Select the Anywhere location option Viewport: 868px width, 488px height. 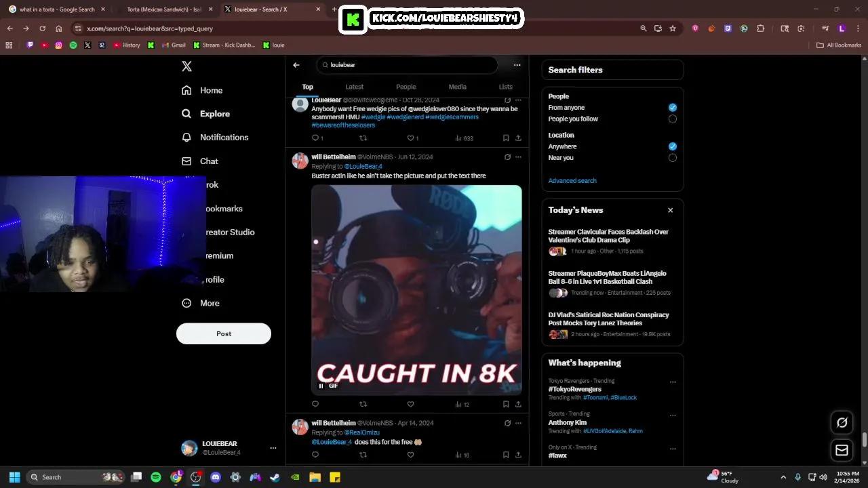click(x=672, y=146)
